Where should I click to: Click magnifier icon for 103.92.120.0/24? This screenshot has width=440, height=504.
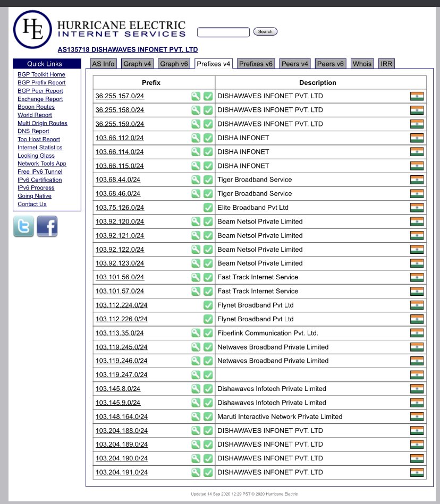pyautogui.click(x=196, y=221)
